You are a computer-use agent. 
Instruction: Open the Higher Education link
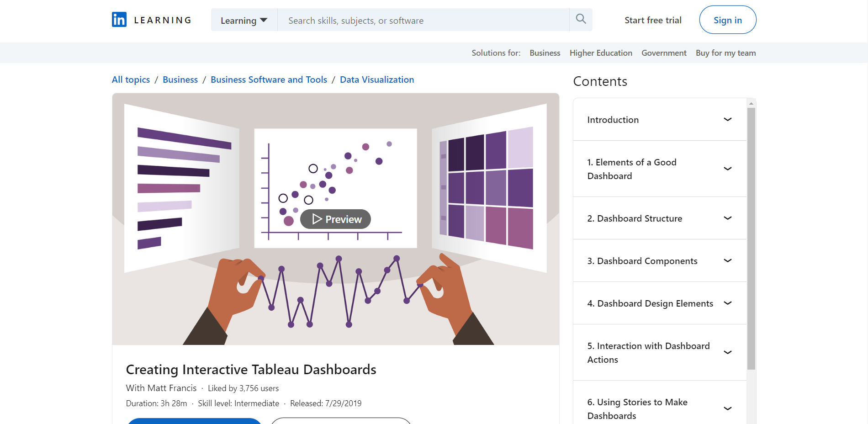(601, 53)
